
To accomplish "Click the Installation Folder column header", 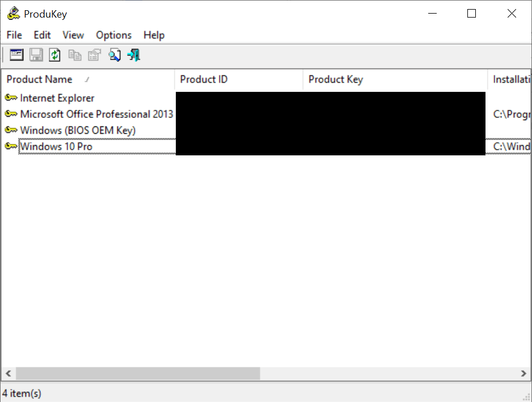I will point(509,79).
